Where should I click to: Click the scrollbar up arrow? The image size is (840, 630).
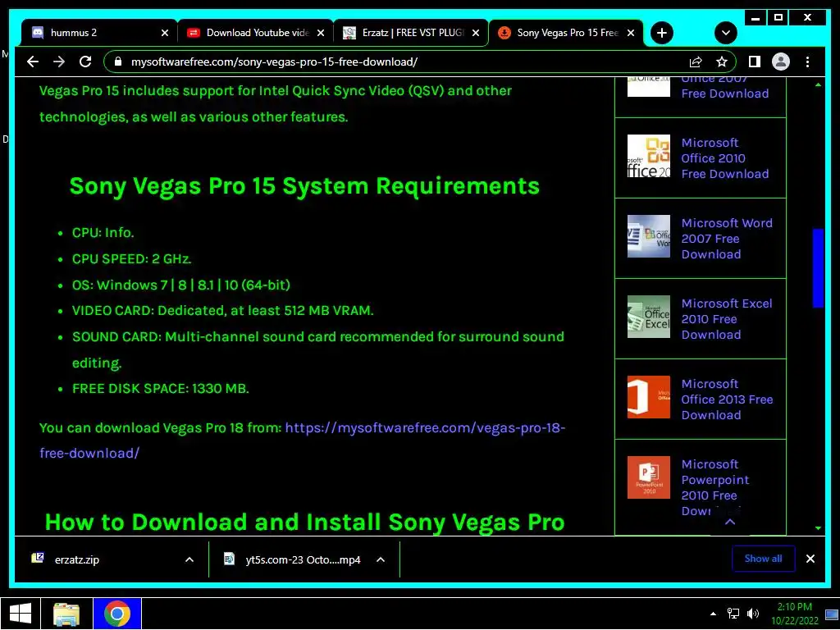818,84
